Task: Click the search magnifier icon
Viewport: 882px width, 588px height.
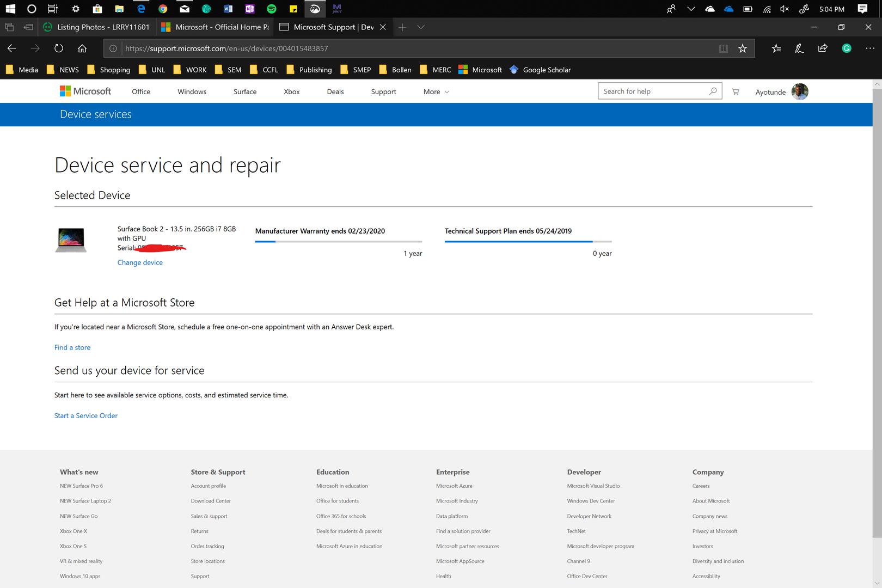Action: [713, 91]
